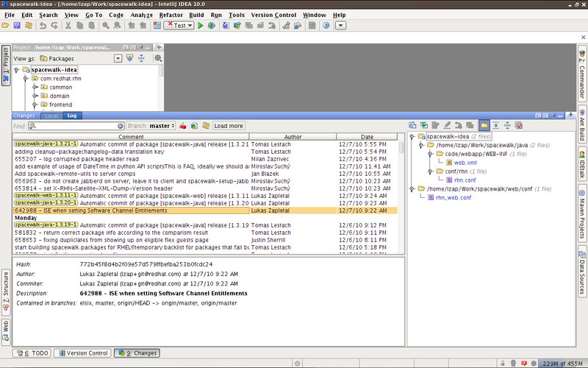
Task: Sort commits by the Author column header
Action: [293, 137]
